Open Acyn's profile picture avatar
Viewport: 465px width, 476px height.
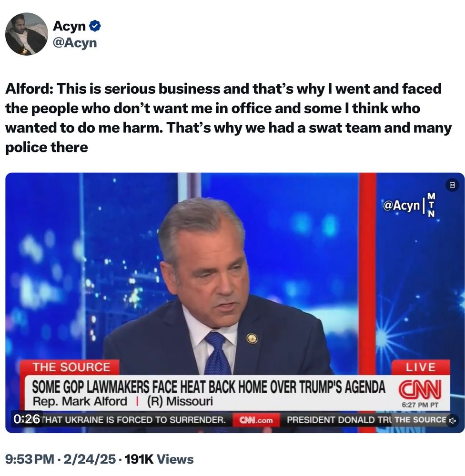26,34
